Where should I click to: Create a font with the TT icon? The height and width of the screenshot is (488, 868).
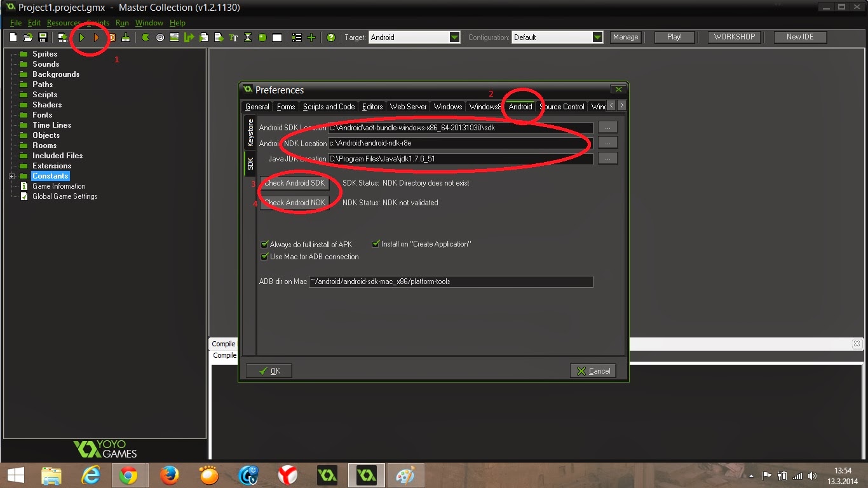(x=233, y=37)
